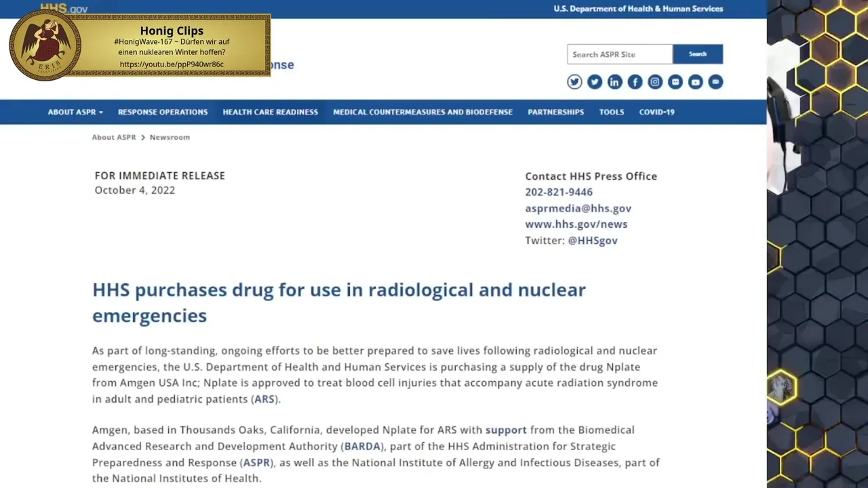The image size is (868, 488).
Task: Click the '#HonigWave-167' overlay caption text
Action: pyautogui.click(x=172, y=47)
